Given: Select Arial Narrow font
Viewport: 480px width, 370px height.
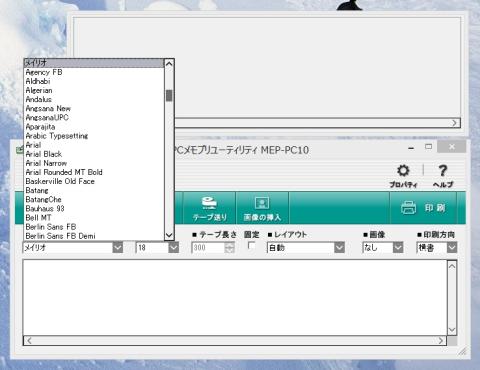Looking at the screenshot, I should pos(94,163).
